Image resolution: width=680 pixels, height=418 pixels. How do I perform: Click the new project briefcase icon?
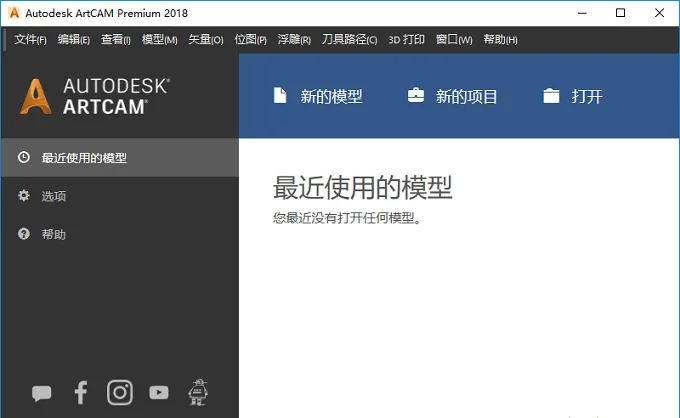point(416,95)
